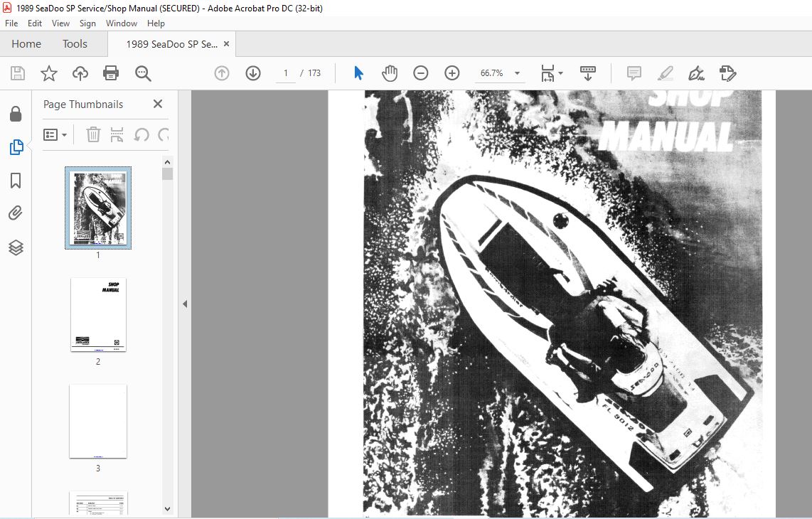Close the Page Thumbnails panel
This screenshot has width=812, height=519.
click(158, 104)
